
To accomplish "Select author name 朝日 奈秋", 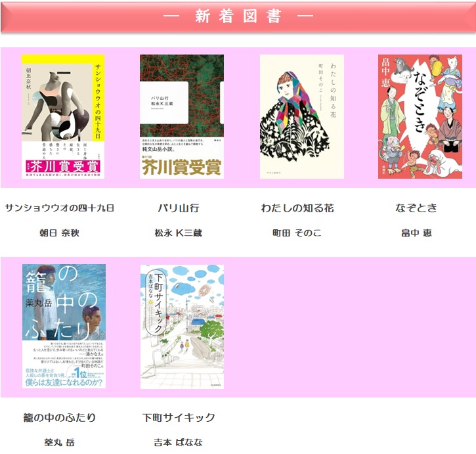I will [x=60, y=233].
